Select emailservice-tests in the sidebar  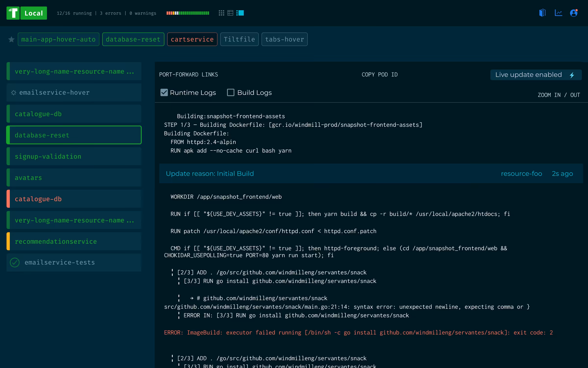pos(74,263)
